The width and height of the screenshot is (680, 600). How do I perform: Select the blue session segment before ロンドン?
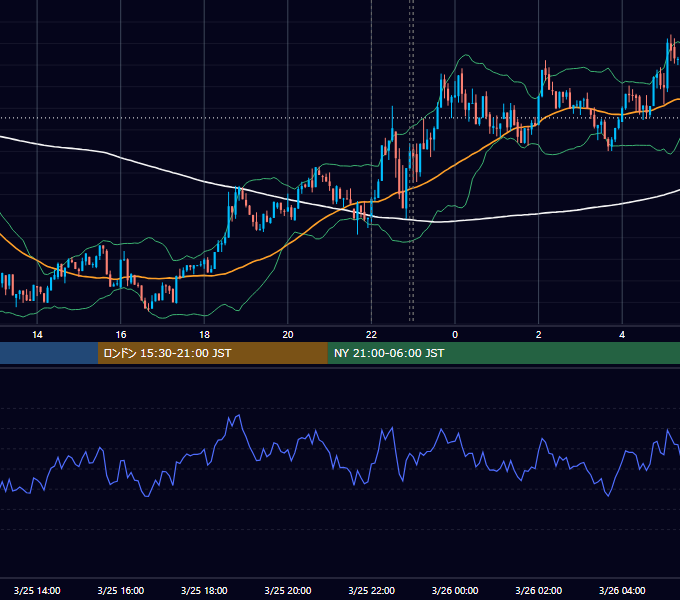49,353
